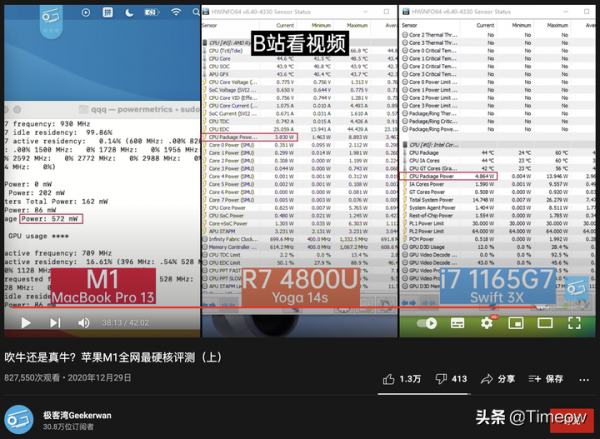The image size is (600, 439).
Task: Switch to theater mode
Action: pyautogui.click(x=545, y=323)
